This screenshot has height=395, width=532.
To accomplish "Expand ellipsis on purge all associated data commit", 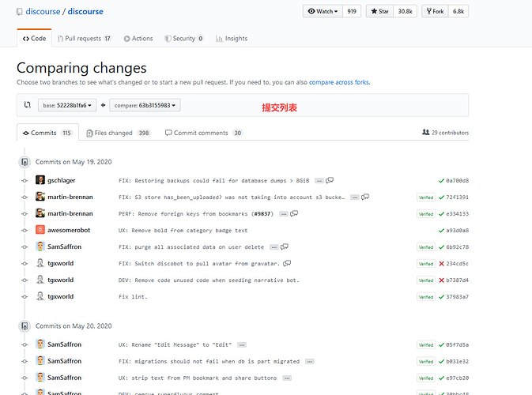I will tap(274, 247).
